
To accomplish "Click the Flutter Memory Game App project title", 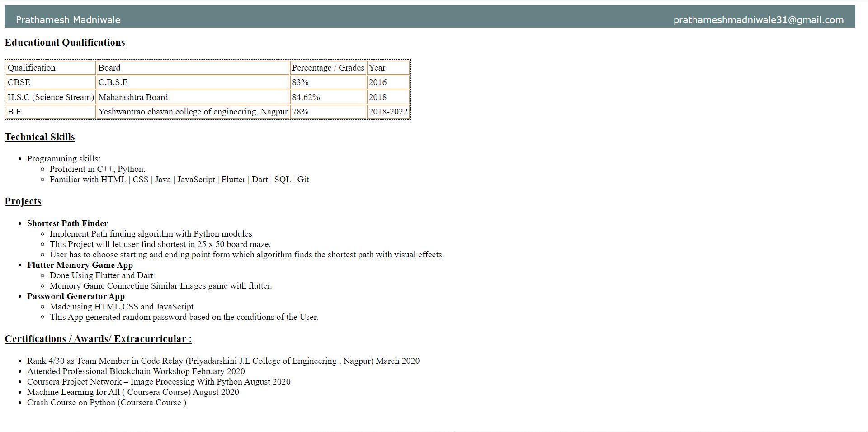I will point(80,265).
